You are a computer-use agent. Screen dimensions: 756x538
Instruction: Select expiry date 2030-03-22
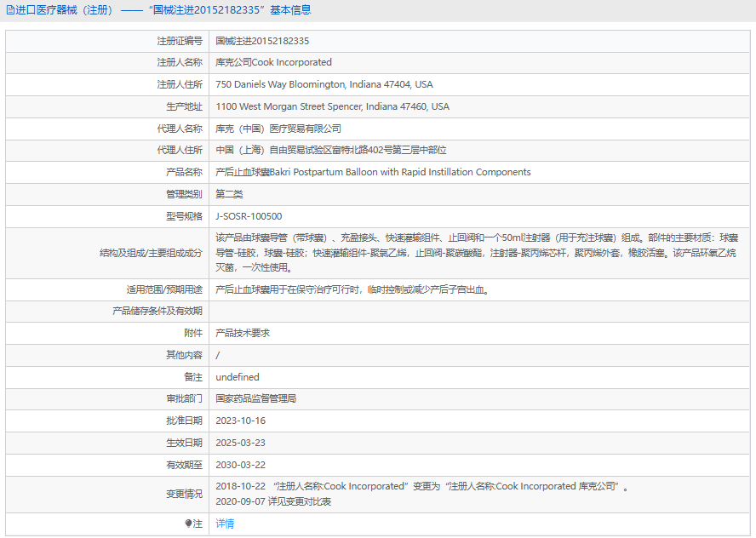(241, 465)
